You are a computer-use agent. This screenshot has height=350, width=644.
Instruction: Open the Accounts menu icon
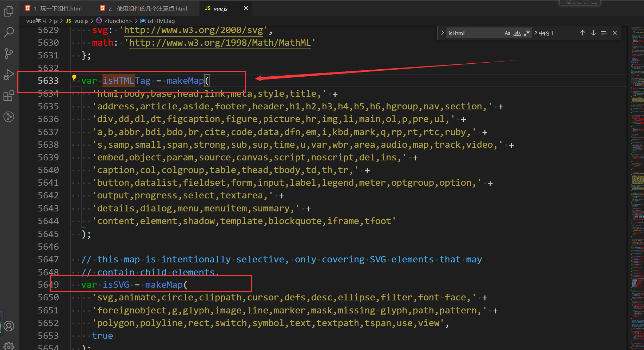[x=9, y=326]
